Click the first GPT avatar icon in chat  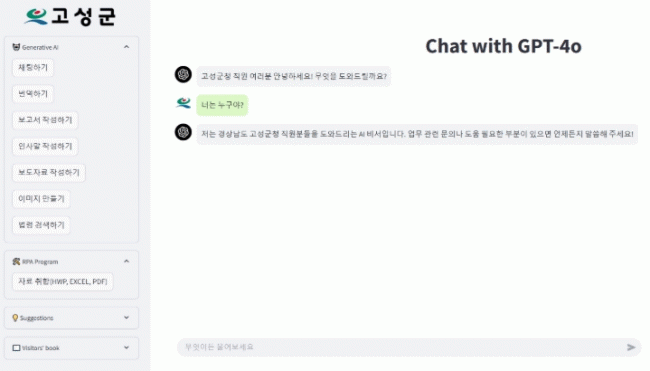click(x=183, y=75)
